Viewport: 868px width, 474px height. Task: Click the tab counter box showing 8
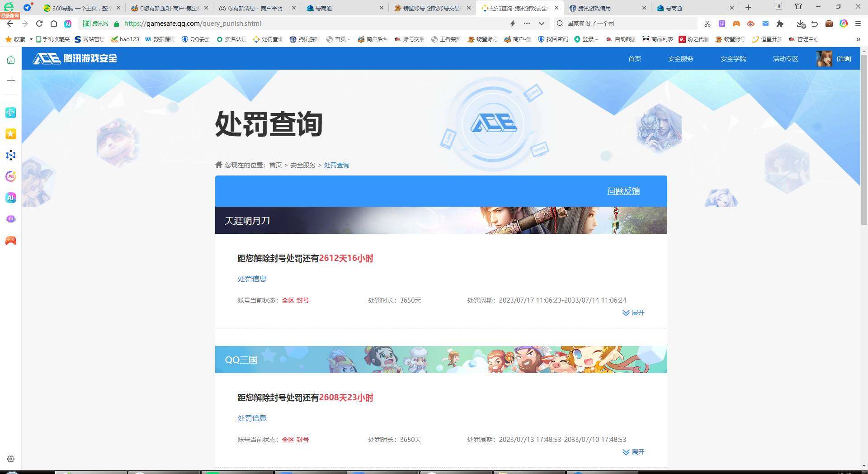point(779,6)
